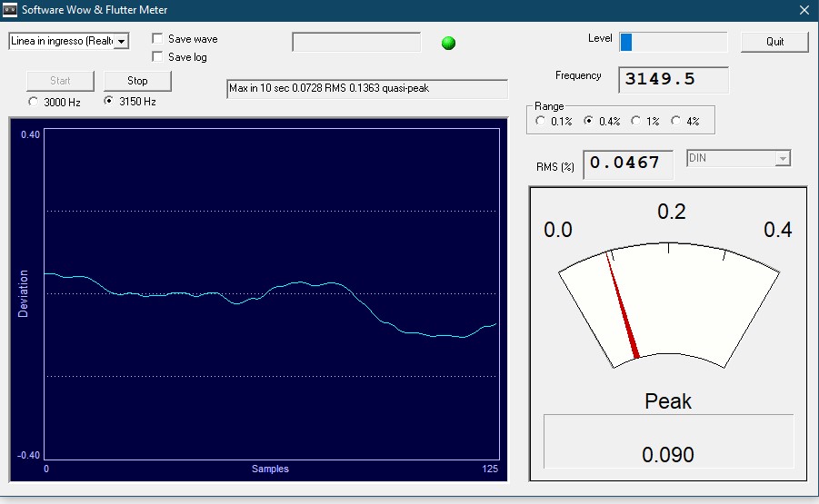Click the deviation waveform graph
The width and height of the screenshot is (819, 504).
pyautogui.click(x=272, y=294)
